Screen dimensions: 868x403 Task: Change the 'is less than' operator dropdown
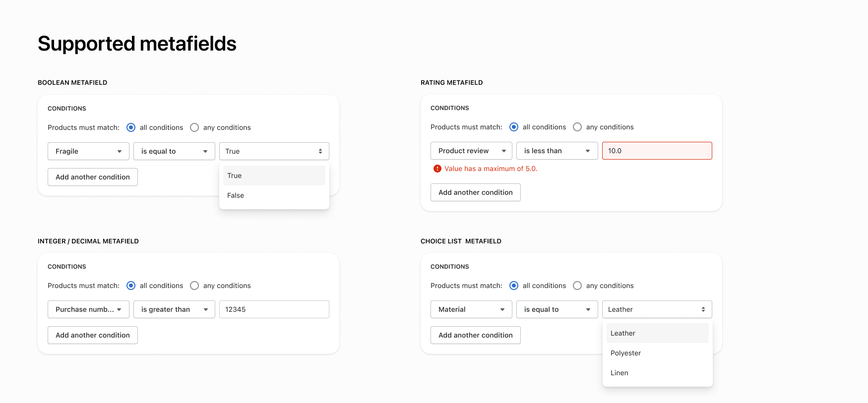[x=557, y=151]
